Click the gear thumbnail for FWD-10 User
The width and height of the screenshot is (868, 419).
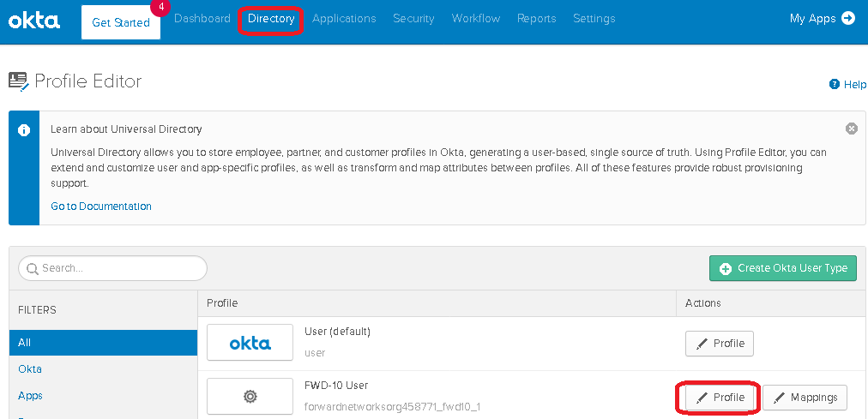click(x=250, y=397)
